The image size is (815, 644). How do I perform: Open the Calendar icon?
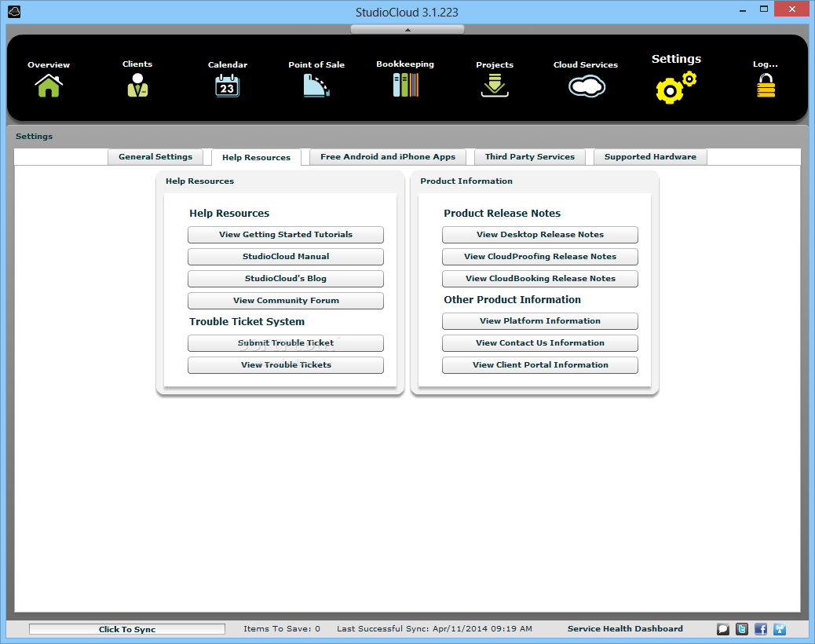[227, 86]
